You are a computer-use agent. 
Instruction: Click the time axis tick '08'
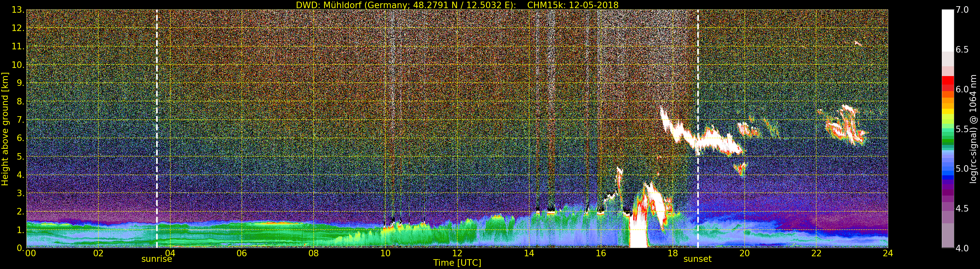point(313,253)
